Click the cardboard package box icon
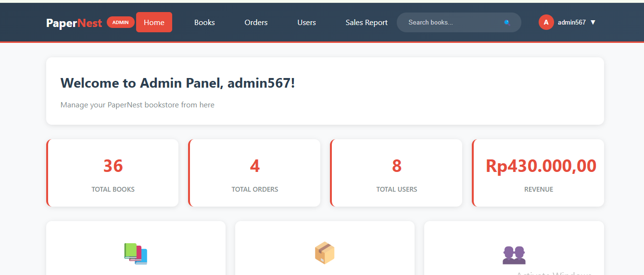 point(325,253)
